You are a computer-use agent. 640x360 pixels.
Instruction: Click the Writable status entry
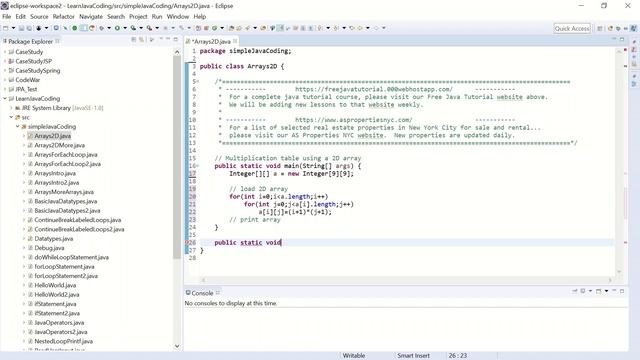pyautogui.click(x=354, y=356)
